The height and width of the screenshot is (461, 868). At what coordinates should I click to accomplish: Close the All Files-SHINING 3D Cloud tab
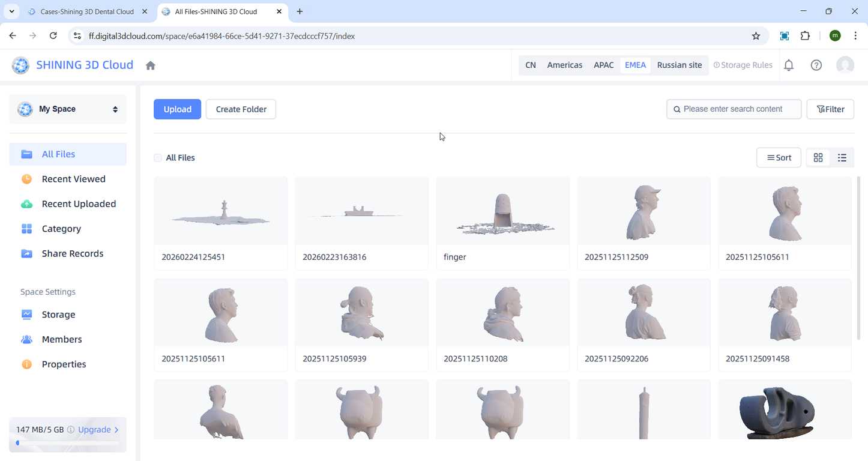tap(279, 11)
